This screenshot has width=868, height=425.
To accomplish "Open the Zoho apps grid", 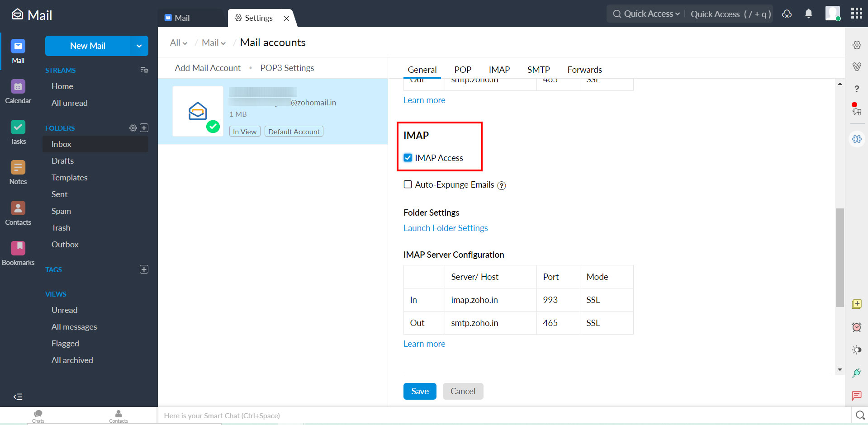I will coord(856,14).
